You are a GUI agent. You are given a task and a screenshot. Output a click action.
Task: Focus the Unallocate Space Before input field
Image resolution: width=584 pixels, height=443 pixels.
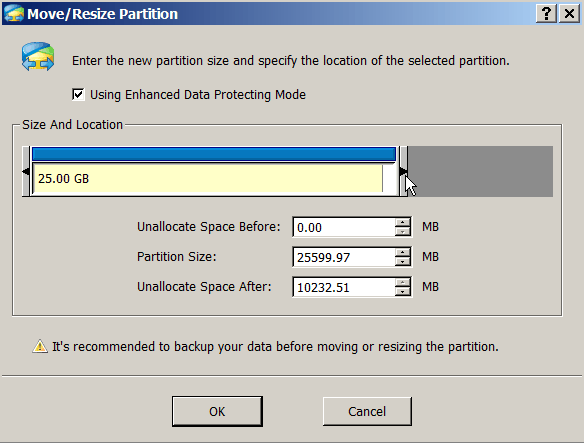pyautogui.click(x=344, y=227)
